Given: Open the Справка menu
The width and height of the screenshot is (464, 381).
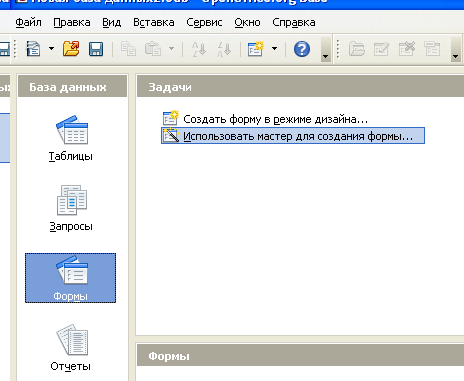Looking at the screenshot, I should pyautogui.click(x=294, y=22).
